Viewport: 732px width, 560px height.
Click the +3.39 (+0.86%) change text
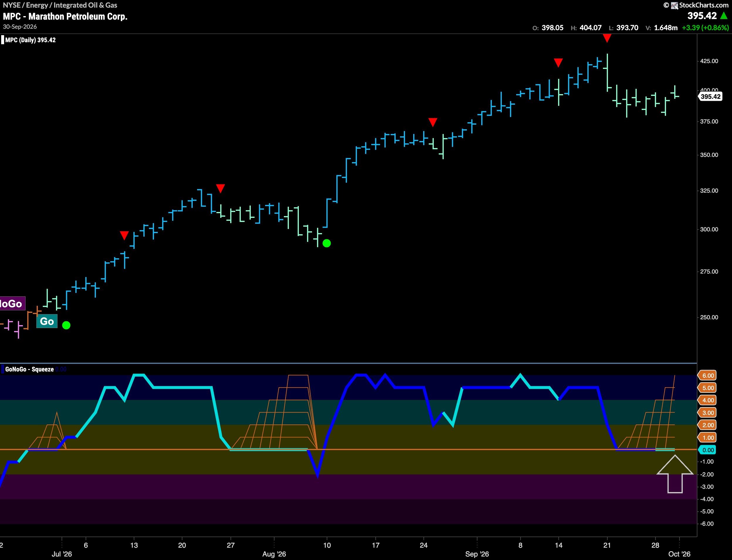(x=705, y=28)
